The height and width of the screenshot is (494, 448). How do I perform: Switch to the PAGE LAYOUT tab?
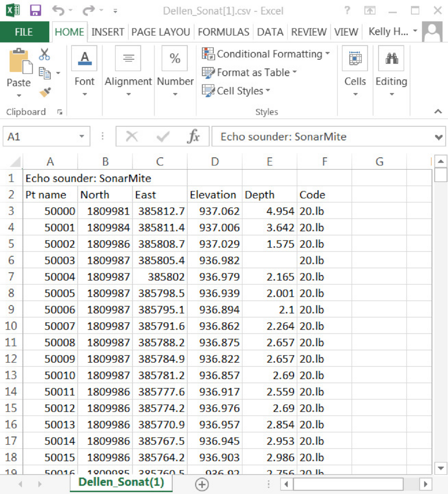(160, 32)
